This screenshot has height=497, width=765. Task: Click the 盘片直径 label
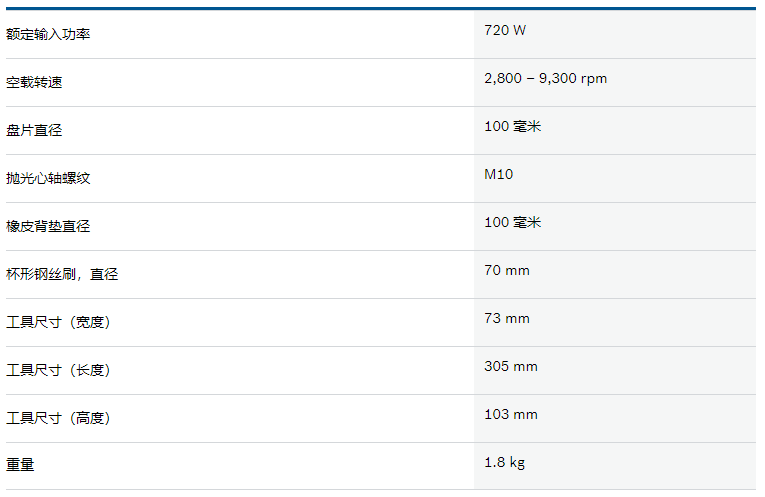pyautogui.click(x=34, y=130)
